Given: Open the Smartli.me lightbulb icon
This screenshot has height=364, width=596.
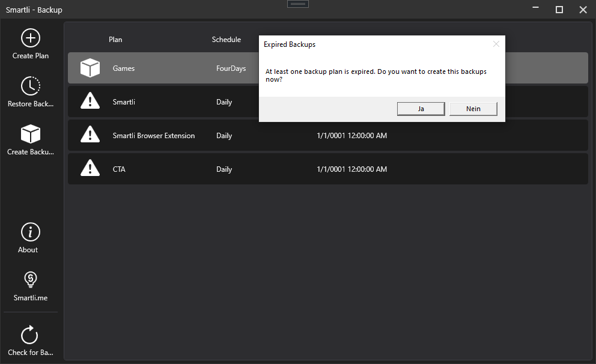Looking at the screenshot, I should pos(30,279).
